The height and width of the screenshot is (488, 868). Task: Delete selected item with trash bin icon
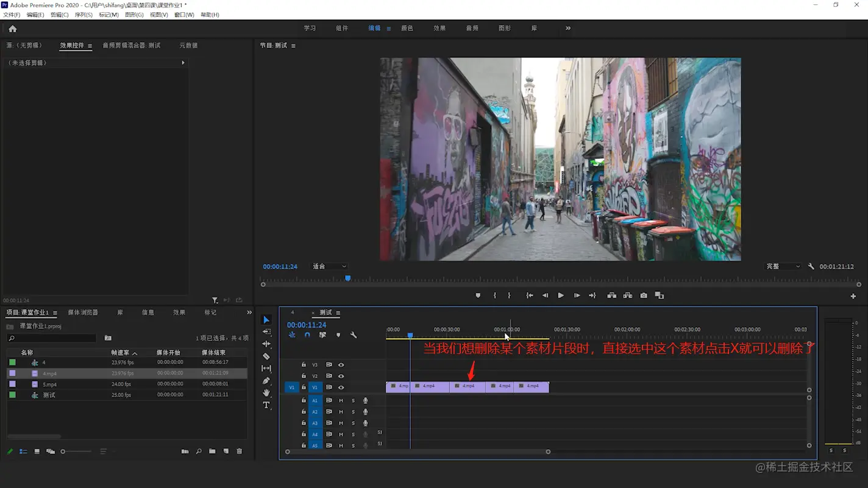[239, 451]
